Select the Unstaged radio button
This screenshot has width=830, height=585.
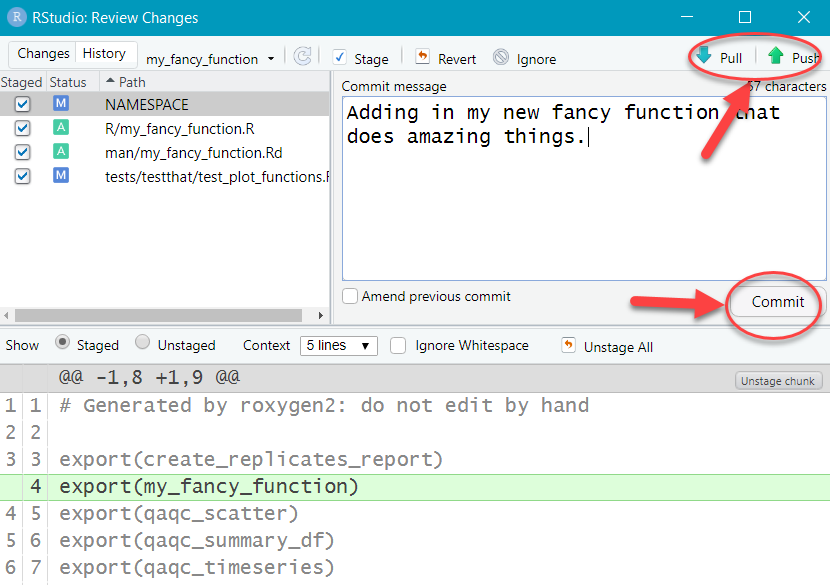[x=143, y=343]
